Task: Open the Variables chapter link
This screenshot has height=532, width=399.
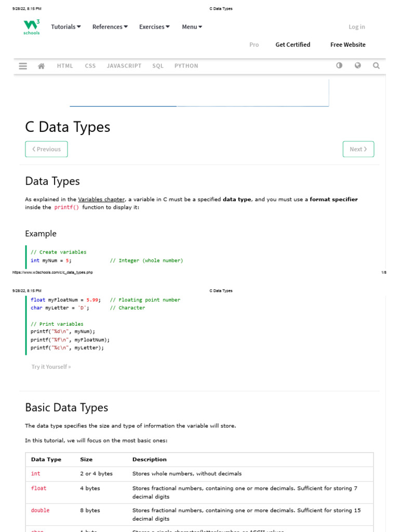Action: (101, 199)
